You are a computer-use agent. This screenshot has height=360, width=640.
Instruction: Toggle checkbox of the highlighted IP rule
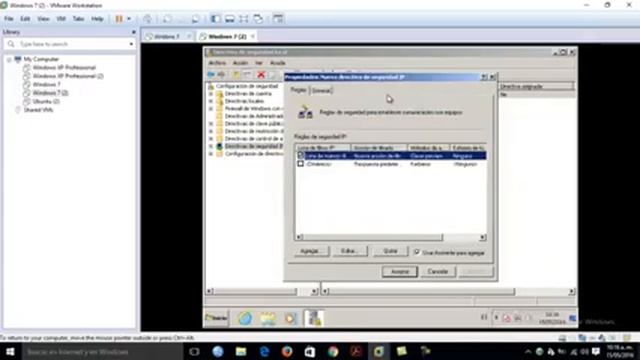(x=301, y=155)
